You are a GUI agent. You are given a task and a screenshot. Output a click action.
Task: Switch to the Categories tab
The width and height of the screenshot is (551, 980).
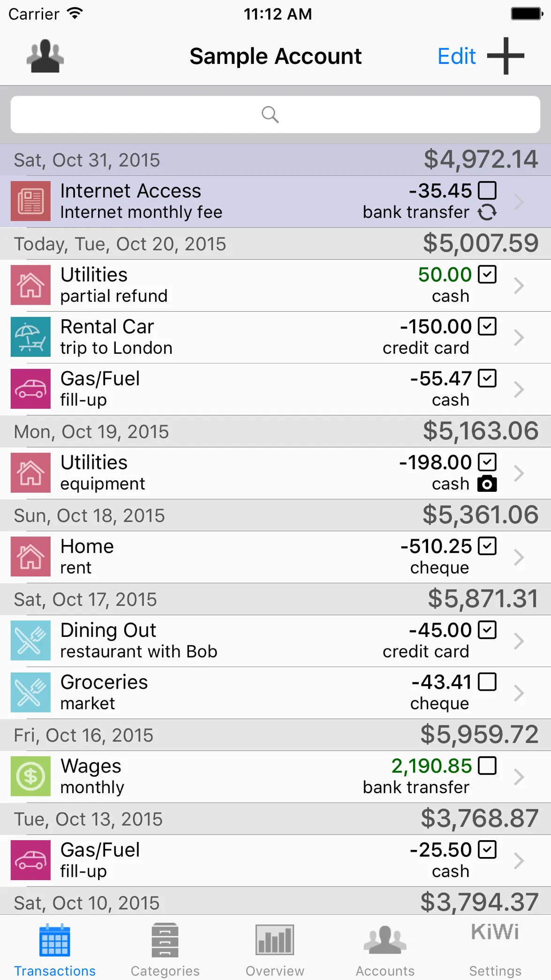click(x=165, y=950)
